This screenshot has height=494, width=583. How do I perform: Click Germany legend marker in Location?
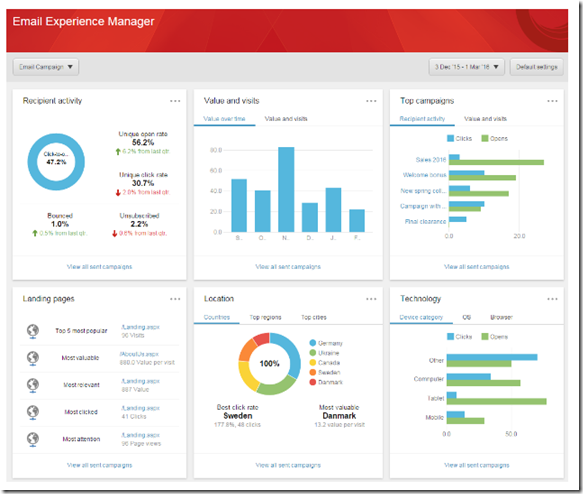(x=313, y=343)
